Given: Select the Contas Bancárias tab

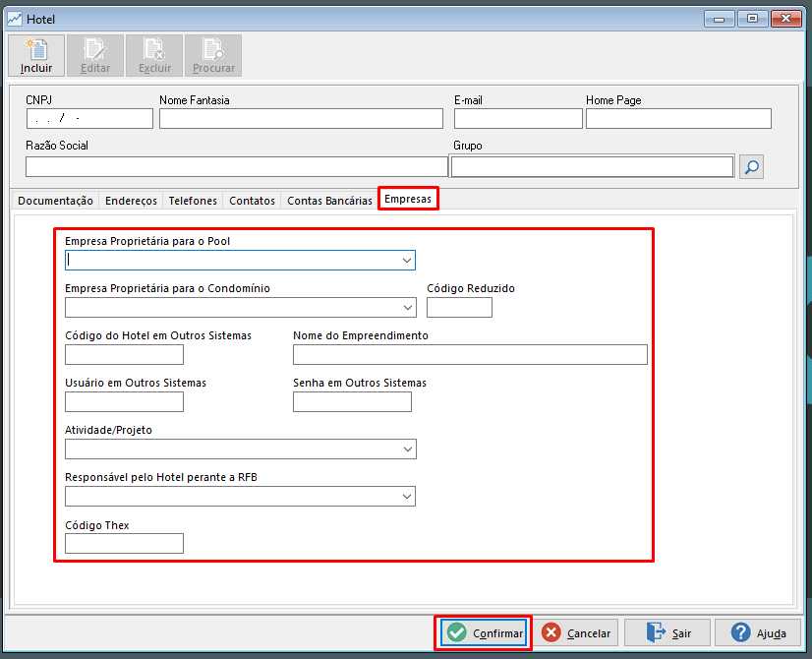Looking at the screenshot, I should click(329, 201).
